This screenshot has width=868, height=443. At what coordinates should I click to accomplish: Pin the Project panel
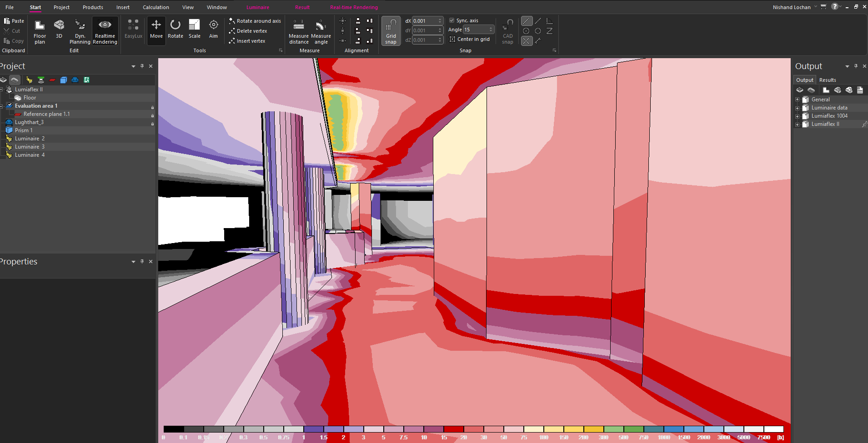tap(142, 66)
